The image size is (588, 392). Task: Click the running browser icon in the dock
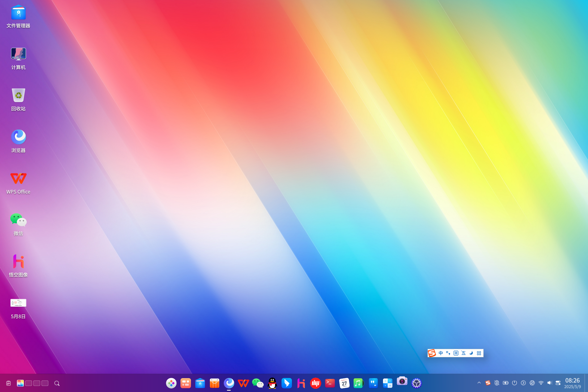[229, 383]
